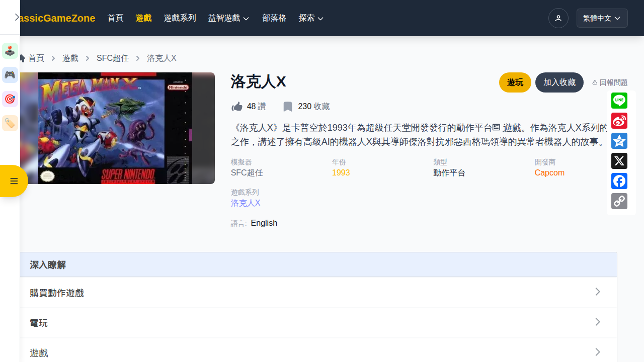Image resolution: width=644 pixels, height=362 pixels.
Task: Go to 首頁 in the navigation bar
Action: (116, 18)
